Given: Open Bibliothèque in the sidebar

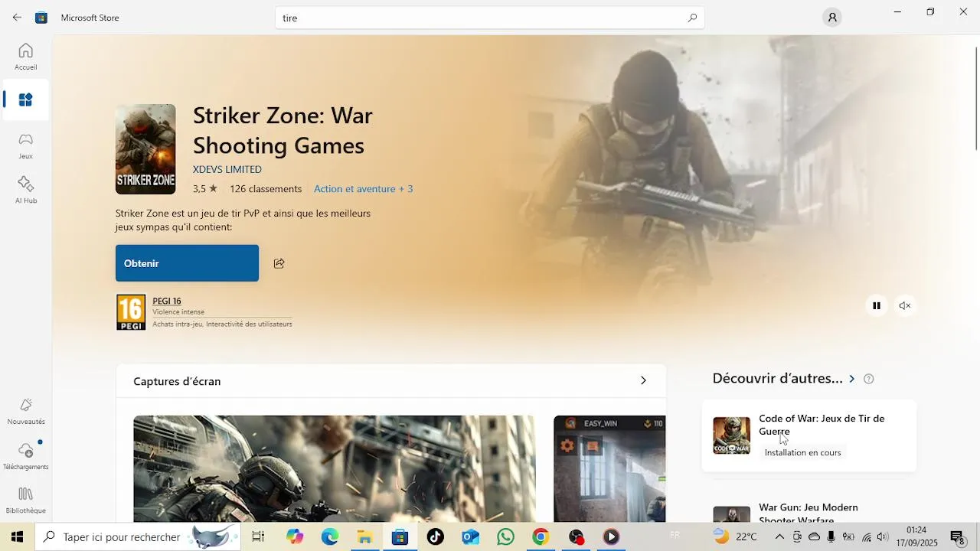Looking at the screenshot, I should 25,500.
